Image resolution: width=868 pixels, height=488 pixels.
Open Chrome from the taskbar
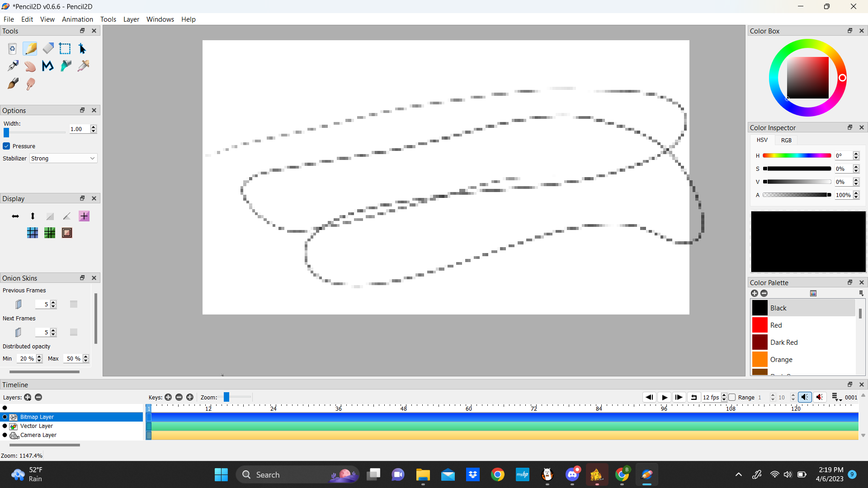click(497, 474)
